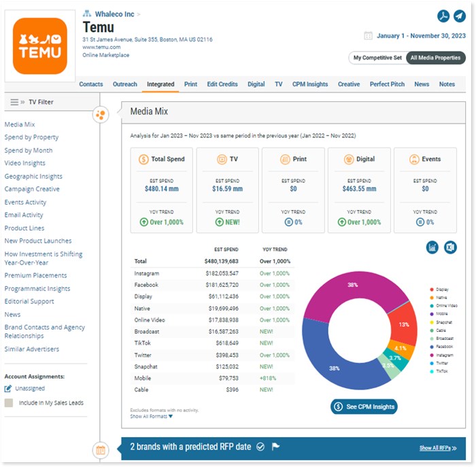
Task: Export data with the Excel icon
Action: [450, 247]
